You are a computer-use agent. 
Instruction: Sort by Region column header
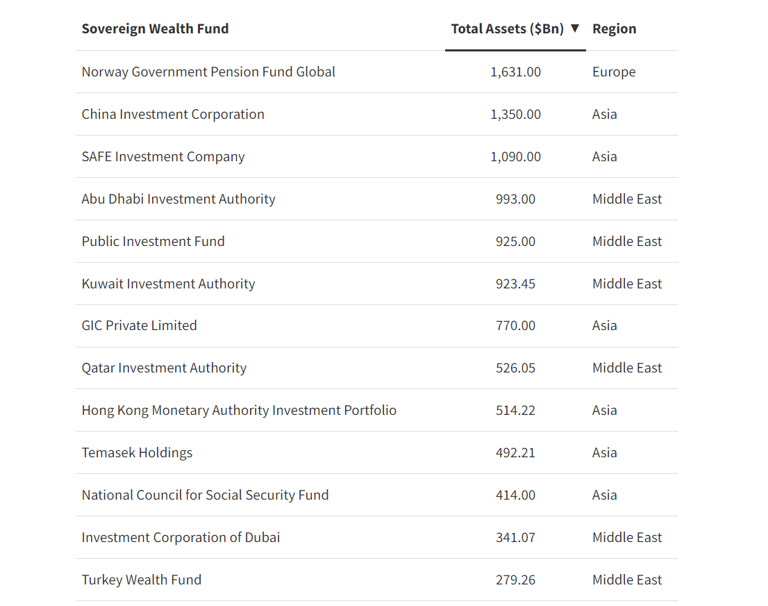point(614,29)
